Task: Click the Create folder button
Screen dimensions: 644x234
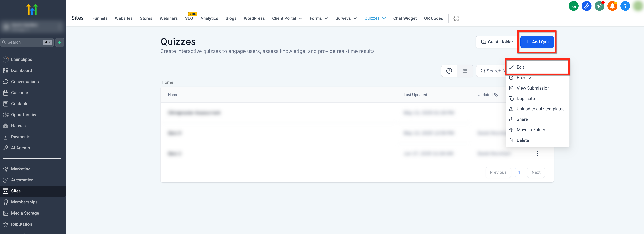Action: pyautogui.click(x=497, y=42)
